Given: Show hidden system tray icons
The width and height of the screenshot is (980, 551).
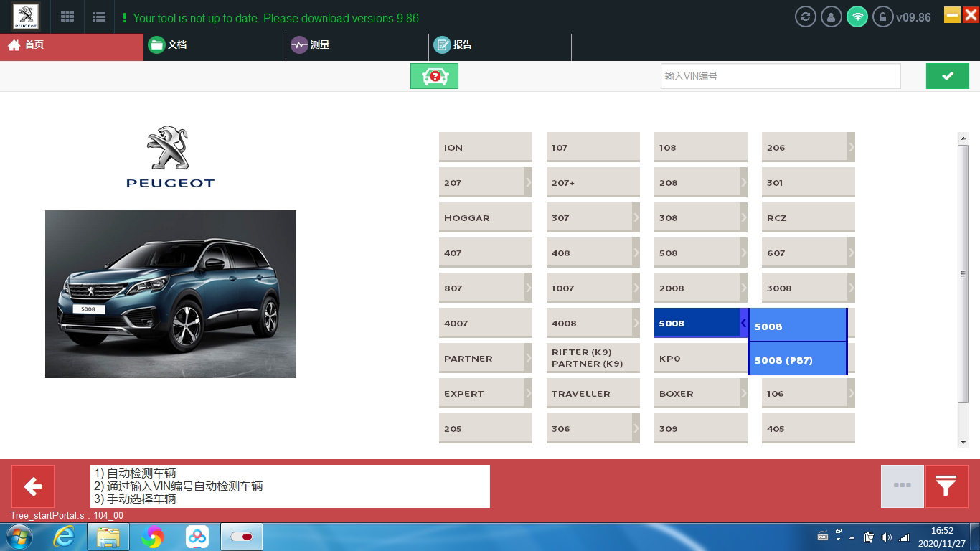Looking at the screenshot, I should click(852, 537).
